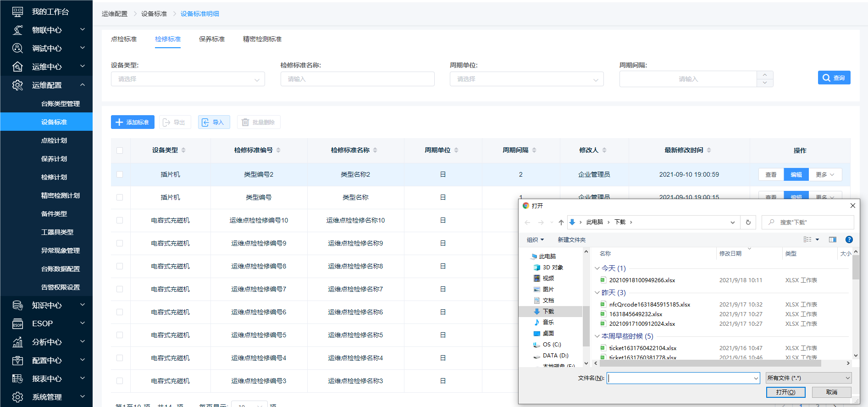
Task: Click the 查询 search button
Action: tap(834, 78)
